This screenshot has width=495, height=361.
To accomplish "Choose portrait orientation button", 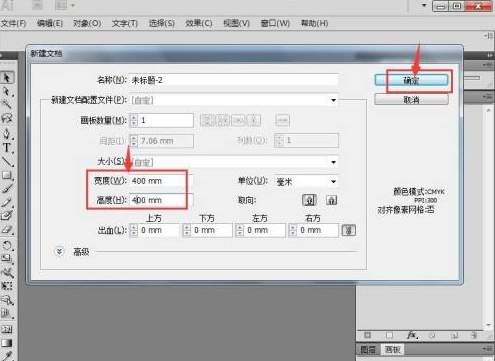I will click(309, 200).
